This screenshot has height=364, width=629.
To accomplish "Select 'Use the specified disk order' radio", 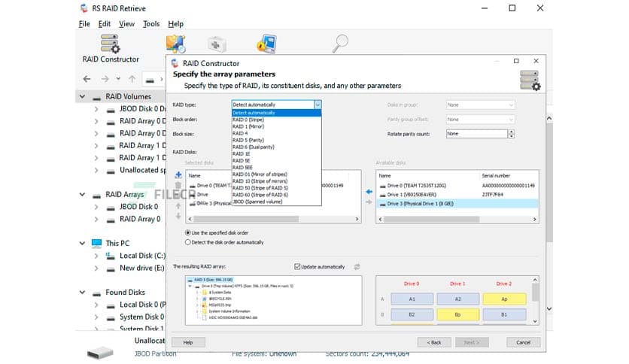I will pos(188,233).
